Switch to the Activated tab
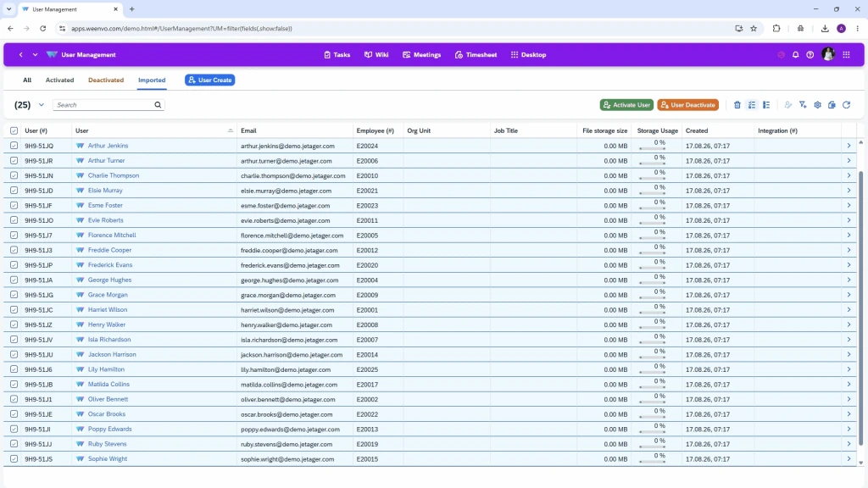 tap(59, 80)
